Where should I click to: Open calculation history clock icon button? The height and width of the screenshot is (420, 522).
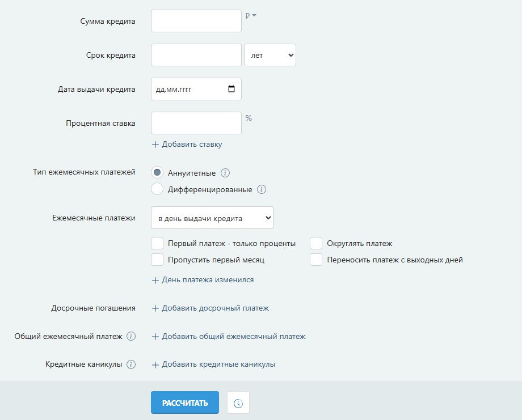(x=238, y=403)
